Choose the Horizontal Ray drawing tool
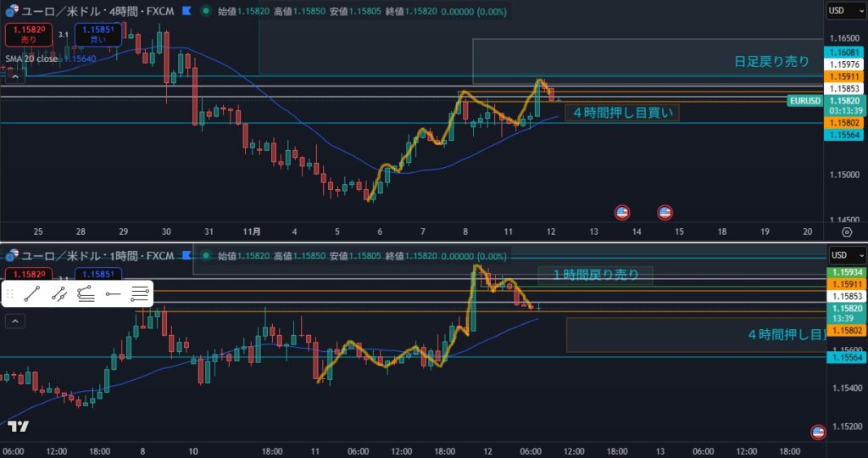 click(x=113, y=294)
